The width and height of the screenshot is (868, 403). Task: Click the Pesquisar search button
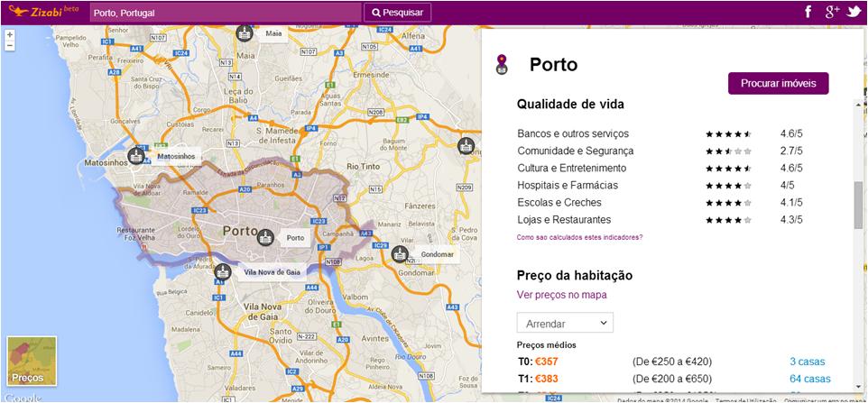pos(398,12)
